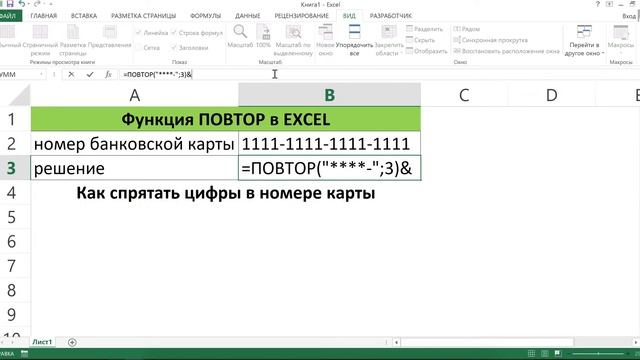The width and height of the screenshot is (640, 360).
Task: Click the horizontal scrollbar's left arrow
Action: tap(396, 342)
